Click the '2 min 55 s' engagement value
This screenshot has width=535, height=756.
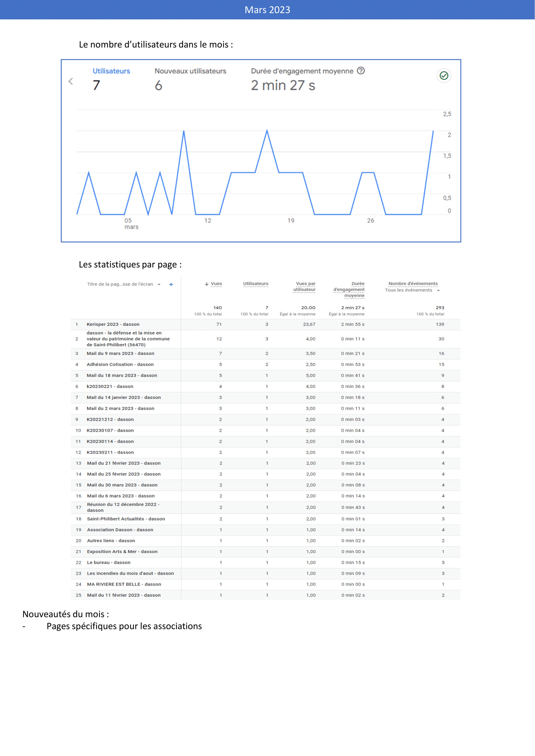coord(353,325)
